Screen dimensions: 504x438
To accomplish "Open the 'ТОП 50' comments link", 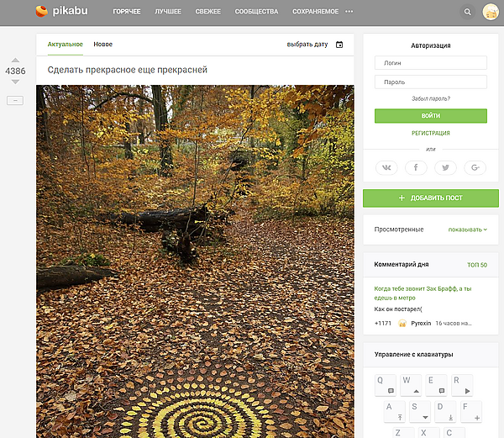I will coord(476,265).
